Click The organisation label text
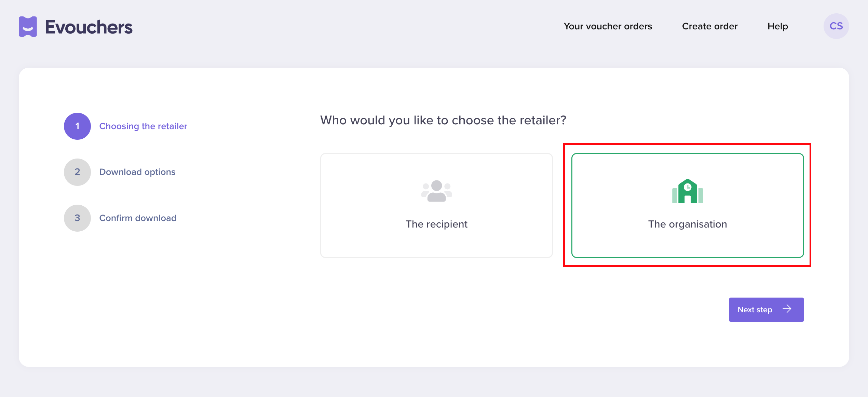This screenshot has height=397, width=868. click(x=687, y=224)
